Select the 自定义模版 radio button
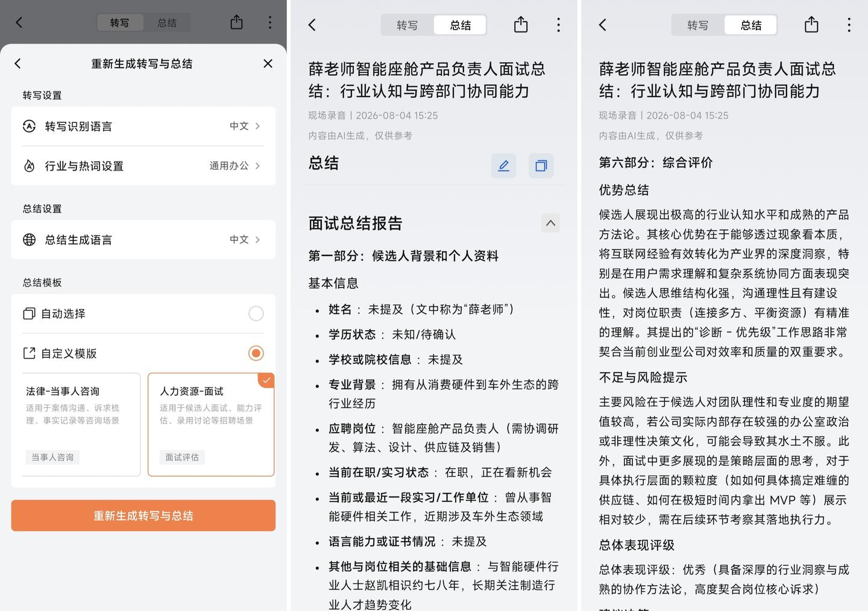The image size is (868, 611). click(x=256, y=353)
